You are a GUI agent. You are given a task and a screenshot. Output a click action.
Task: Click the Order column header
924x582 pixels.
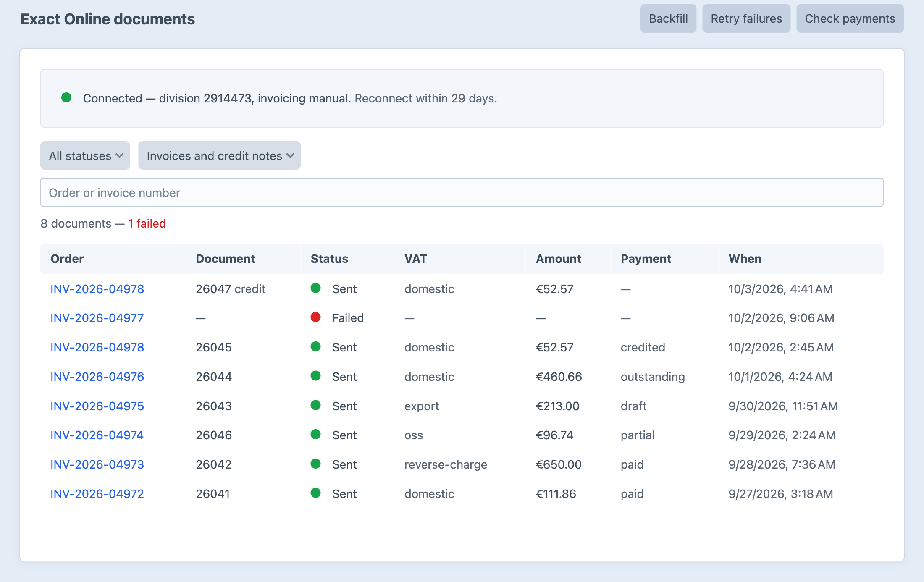[x=67, y=259]
